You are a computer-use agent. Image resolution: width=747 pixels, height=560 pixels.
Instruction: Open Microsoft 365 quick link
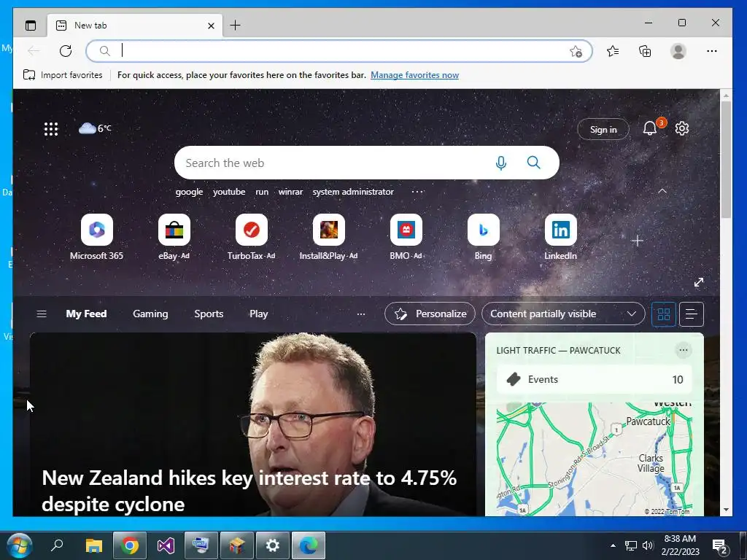tap(97, 237)
